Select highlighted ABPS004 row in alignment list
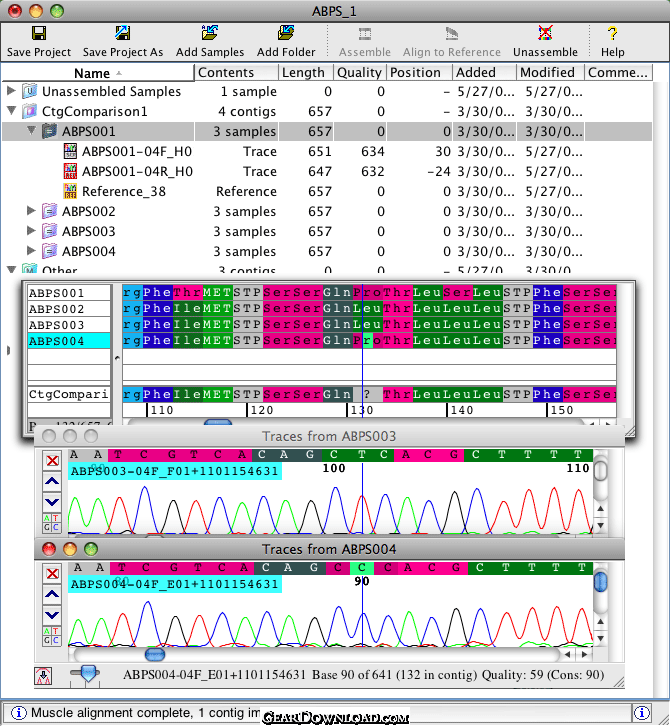The width and height of the screenshot is (670, 726). [69, 341]
